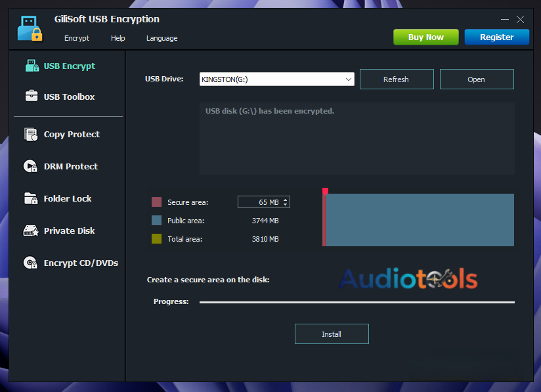Click the install progress bar
The height and width of the screenshot is (392, 541).
click(357, 302)
